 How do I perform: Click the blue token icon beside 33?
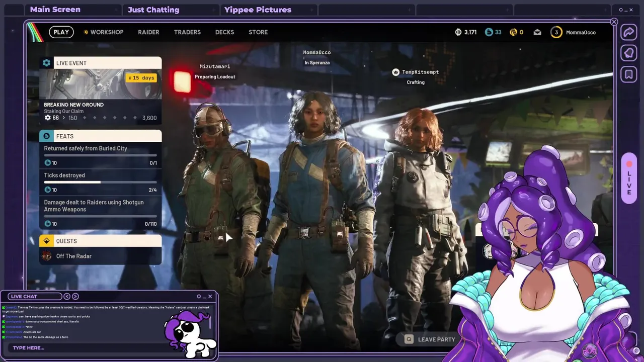click(489, 32)
